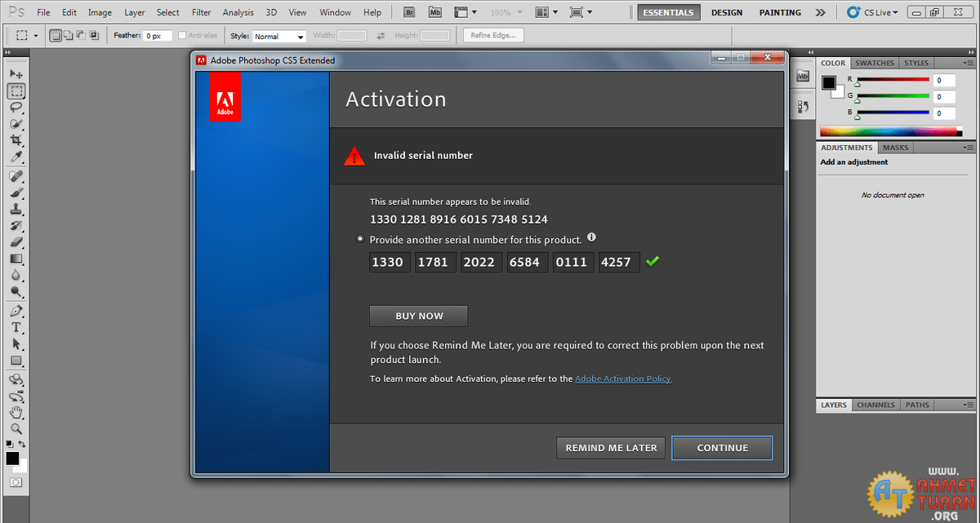Select the Crop tool

[16, 140]
